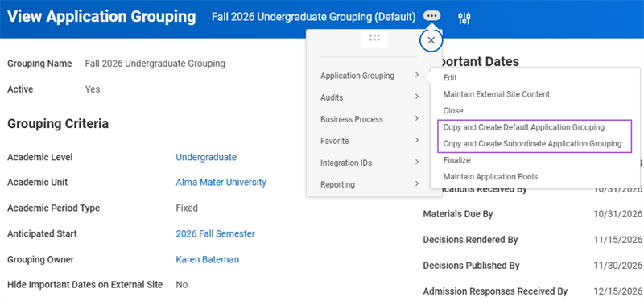Click chevron next to Application Grouping
This screenshot has width=644, height=301.
(417, 75)
